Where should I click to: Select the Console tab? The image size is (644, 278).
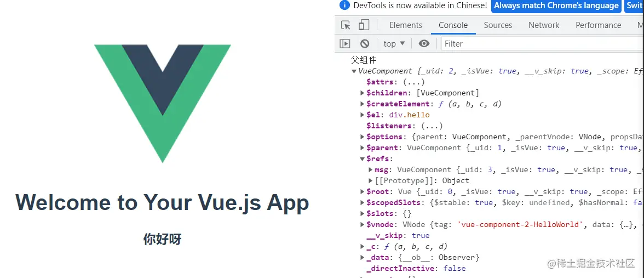(x=453, y=25)
